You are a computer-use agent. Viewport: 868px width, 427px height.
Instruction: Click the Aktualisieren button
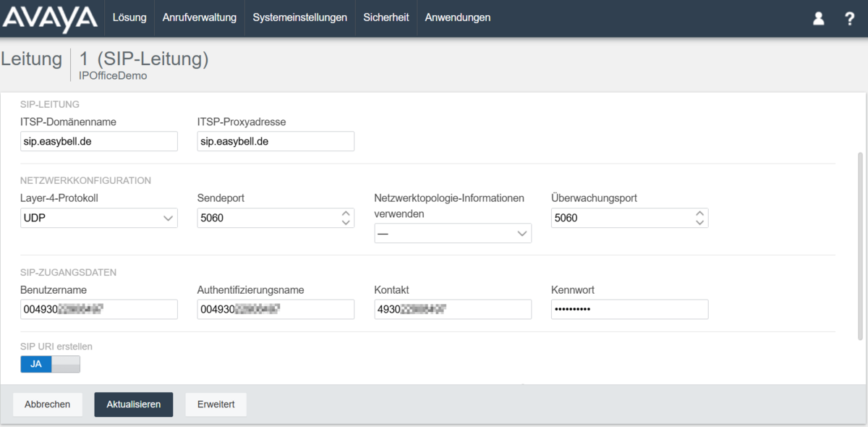coord(133,405)
